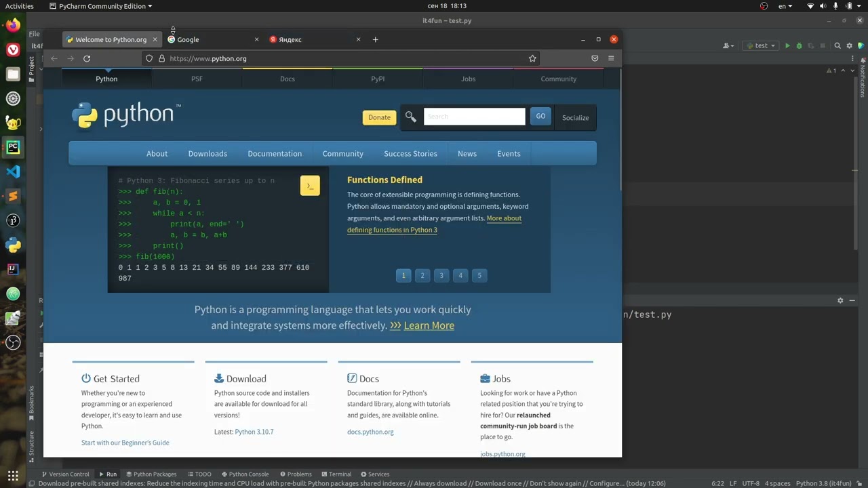Click the Run tool window settings gear
The height and width of the screenshot is (488, 868).
click(x=840, y=300)
